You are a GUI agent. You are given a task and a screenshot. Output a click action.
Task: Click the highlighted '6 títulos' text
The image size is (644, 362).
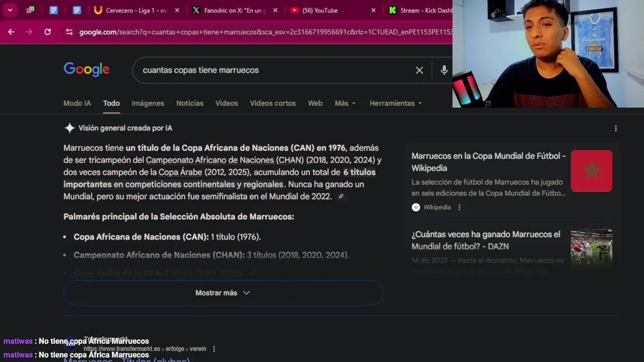(x=359, y=172)
